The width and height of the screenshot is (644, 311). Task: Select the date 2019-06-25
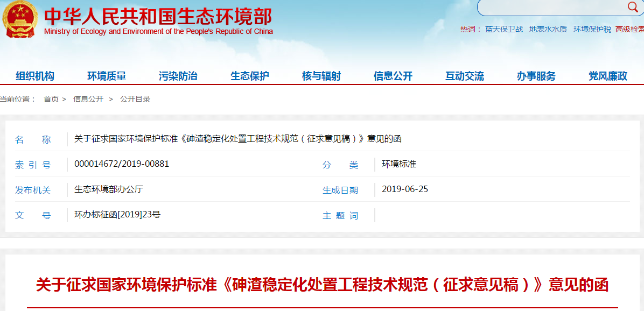pyautogui.click(x=405, y=189)
